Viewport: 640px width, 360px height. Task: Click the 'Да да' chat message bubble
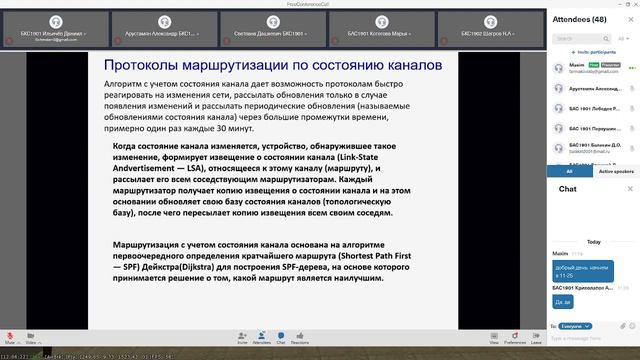(x=563, y=302)
